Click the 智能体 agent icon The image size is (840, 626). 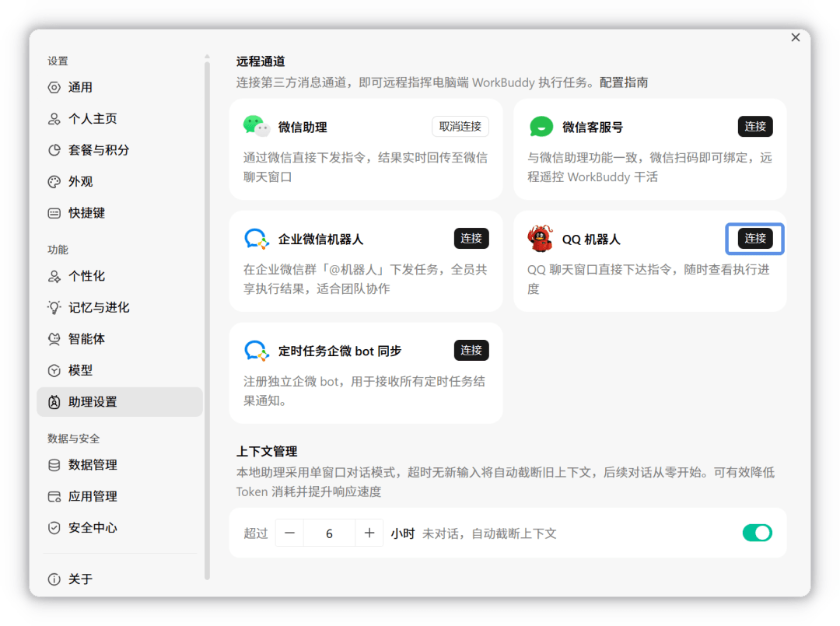click(x=54, y=339)
